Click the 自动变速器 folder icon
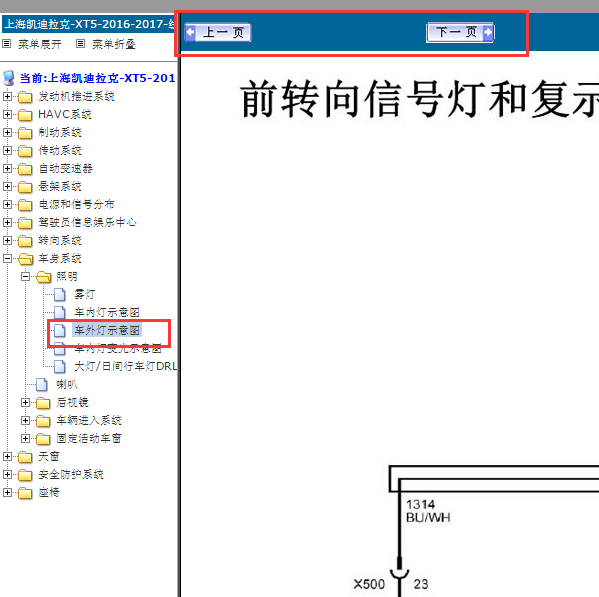 [25, 169]
